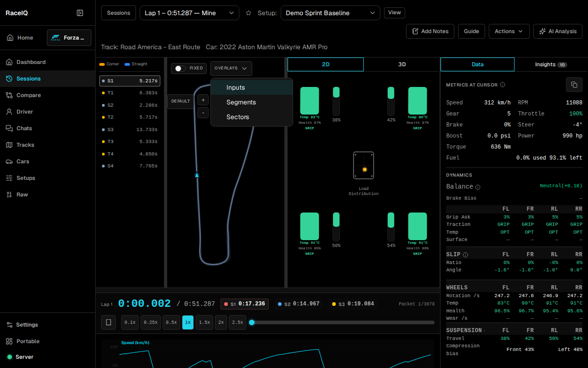Choose 1.5x playback speed
This screenshot has width=588, height=368.
click(x=204, y=322)
